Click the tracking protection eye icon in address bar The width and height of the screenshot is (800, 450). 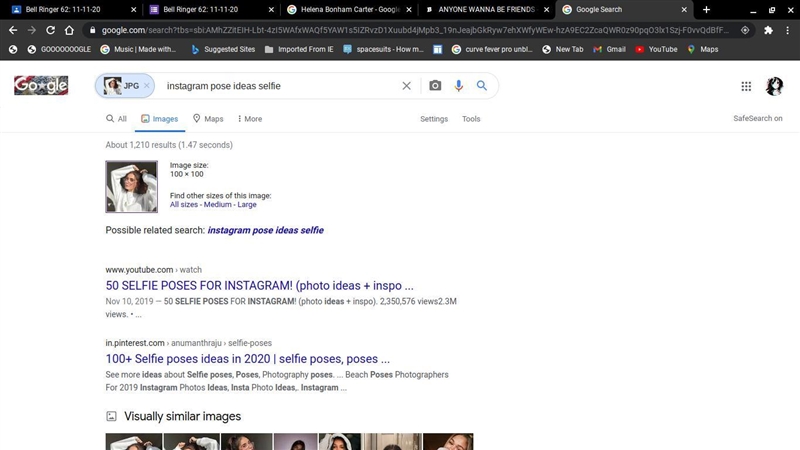(x=745, y=30)
